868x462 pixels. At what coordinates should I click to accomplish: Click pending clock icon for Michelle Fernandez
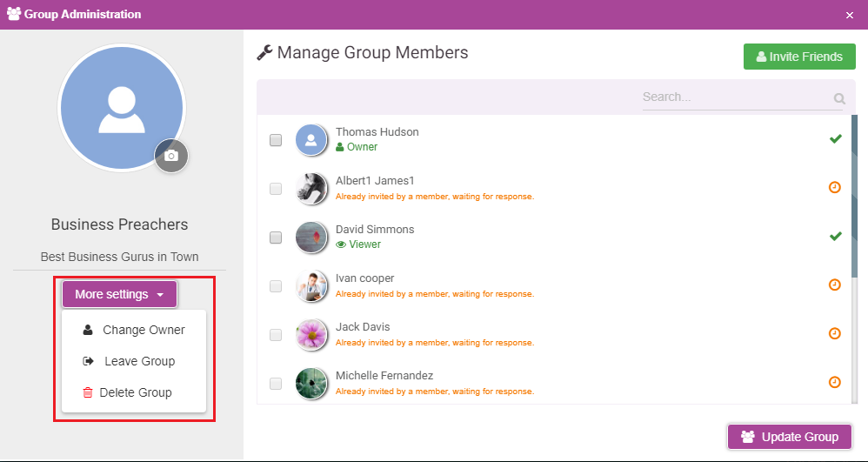835,382
